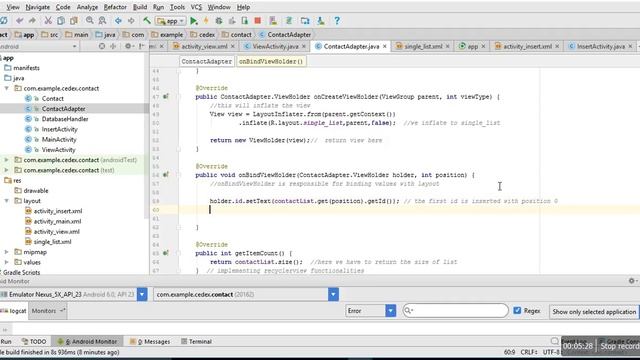The image size is (640, 360).
Task: Open Replace icon next to Find
Action: tap(102, 21)
